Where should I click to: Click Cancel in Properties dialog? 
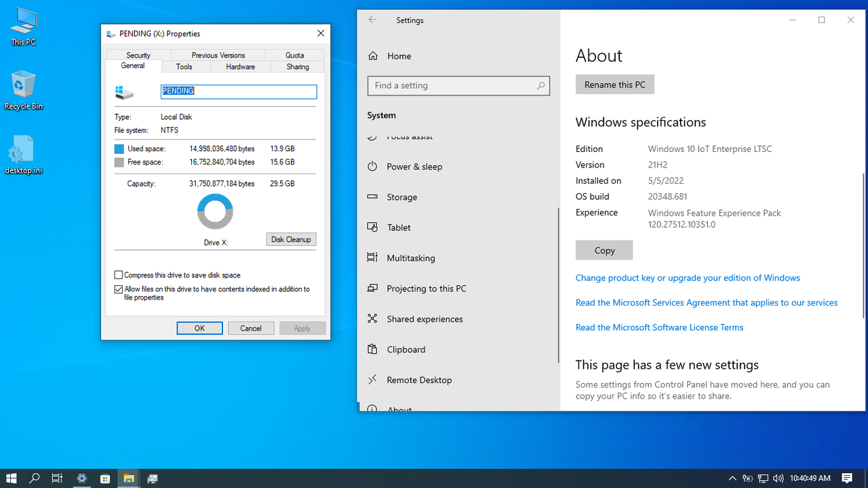(x=251, y=328)
